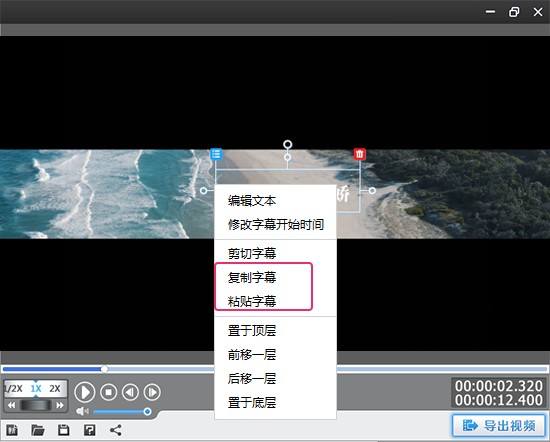550x442 pixels.
Task: Select 1/2X playback speed
Action: tap(13, 389)
